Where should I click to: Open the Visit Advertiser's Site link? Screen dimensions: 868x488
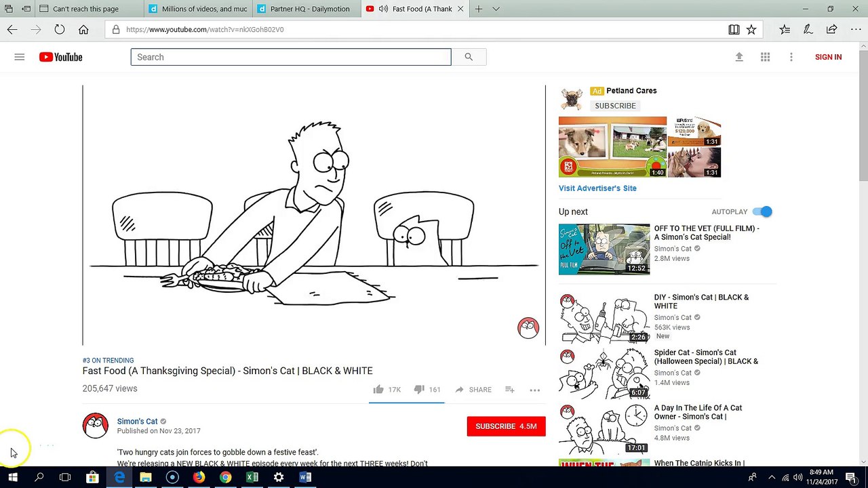(x=597, y=188)
